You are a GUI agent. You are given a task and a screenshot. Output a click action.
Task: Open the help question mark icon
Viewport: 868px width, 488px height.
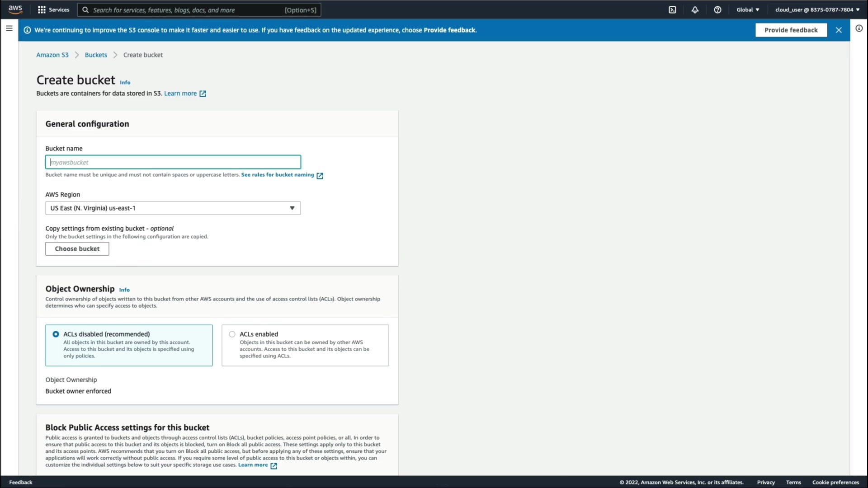point(717,9)
